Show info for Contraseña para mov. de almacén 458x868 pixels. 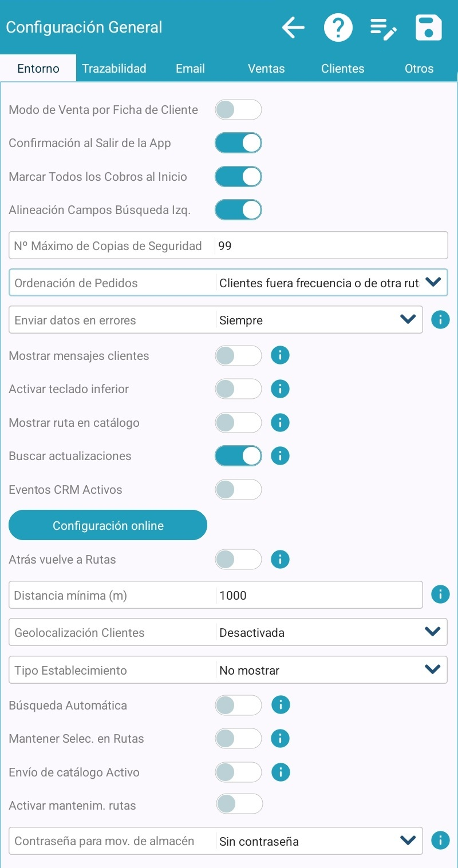click(440, 840)
